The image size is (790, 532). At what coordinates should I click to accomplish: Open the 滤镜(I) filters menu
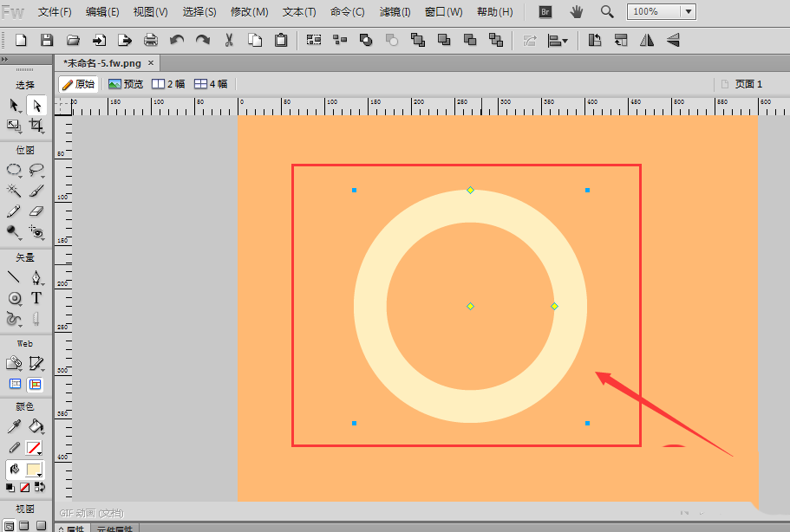pos(395,12)
